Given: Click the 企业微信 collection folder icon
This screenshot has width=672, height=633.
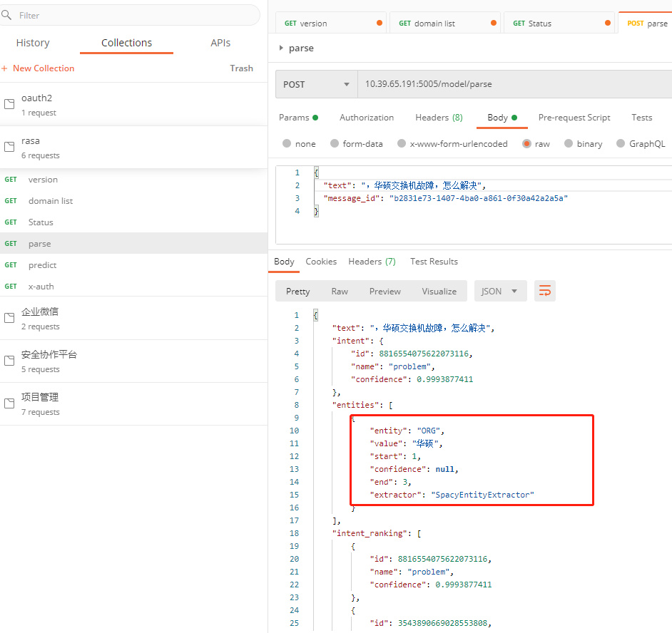Looking at the screenshot, I should point(9,318).
